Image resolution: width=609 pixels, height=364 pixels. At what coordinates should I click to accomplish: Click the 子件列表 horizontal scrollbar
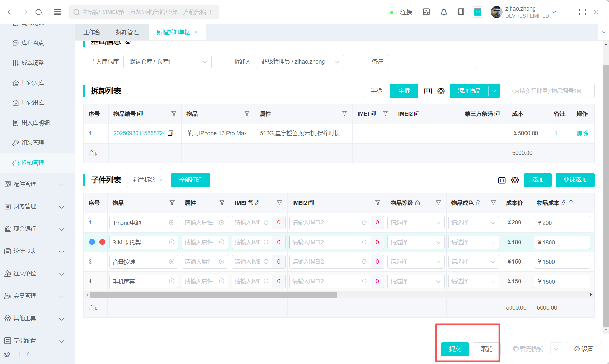pyautogui.click(x=214, y=295)
